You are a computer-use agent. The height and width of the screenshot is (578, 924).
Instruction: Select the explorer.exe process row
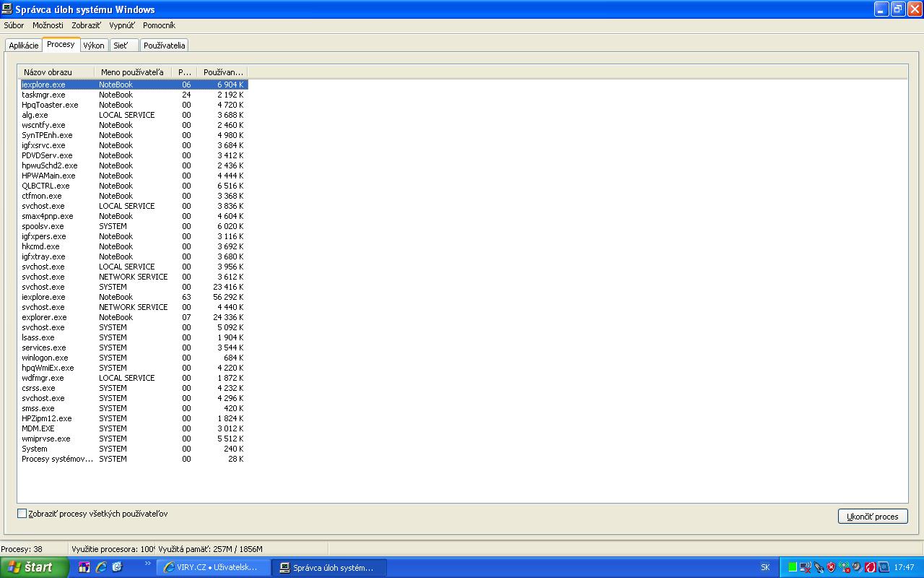[44, 317]
